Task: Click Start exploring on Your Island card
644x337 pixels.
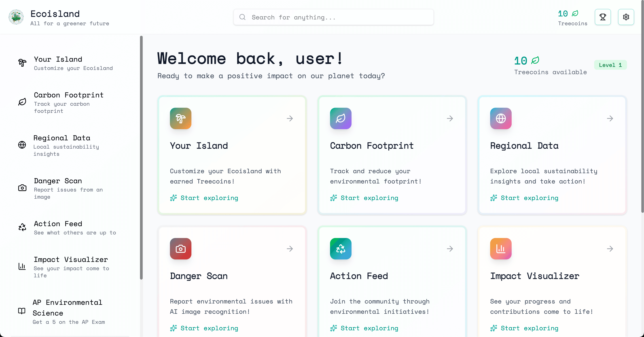Action: click(x=204, y=198)
